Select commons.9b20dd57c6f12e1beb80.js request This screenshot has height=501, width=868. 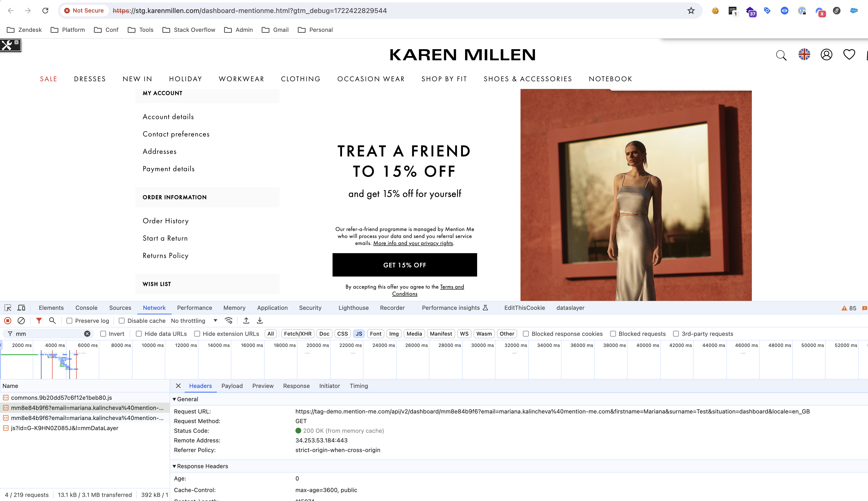click(84, 397)
